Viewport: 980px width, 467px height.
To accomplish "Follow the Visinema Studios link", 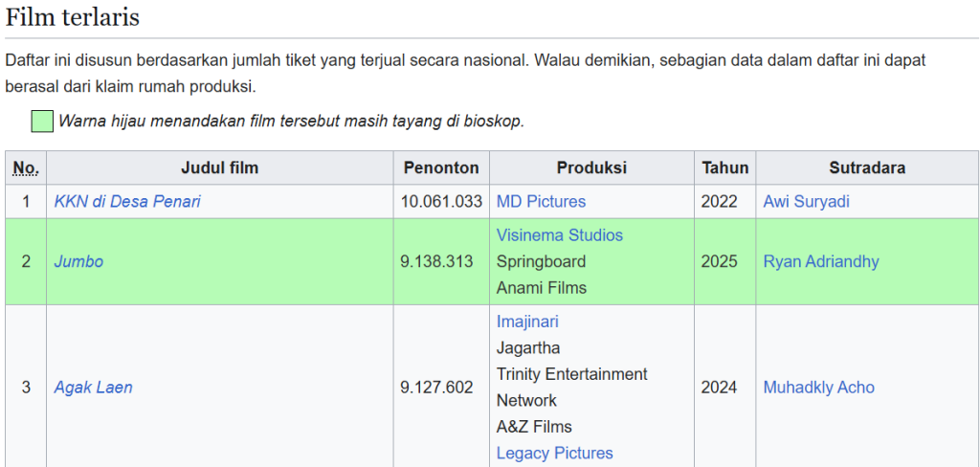I will pyautogui.click(x=560, y=235).
